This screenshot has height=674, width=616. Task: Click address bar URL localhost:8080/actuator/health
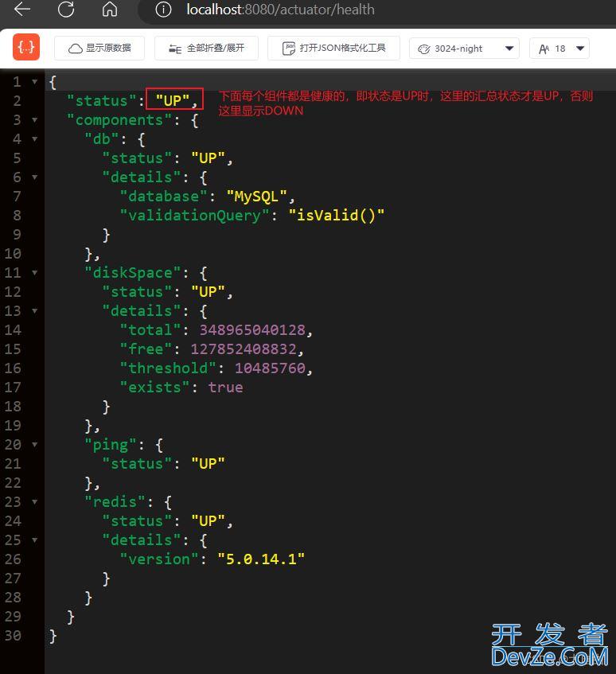click(x=280, y=10)
